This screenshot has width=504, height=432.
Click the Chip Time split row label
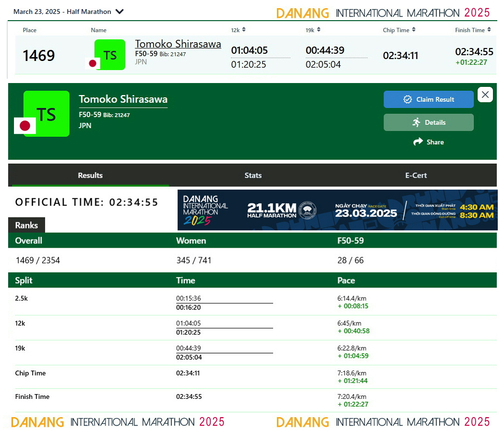[x=31, y=373]
